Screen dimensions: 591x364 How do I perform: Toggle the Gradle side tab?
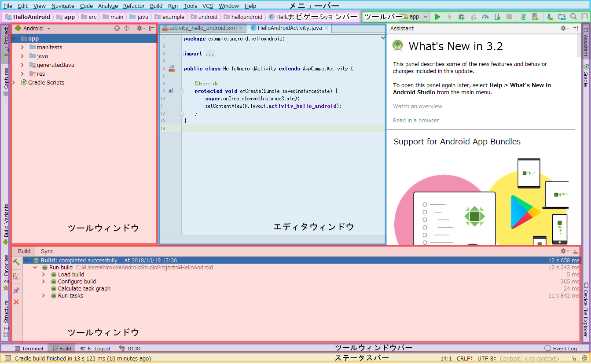pyautogui.click(x=586, y=75)
